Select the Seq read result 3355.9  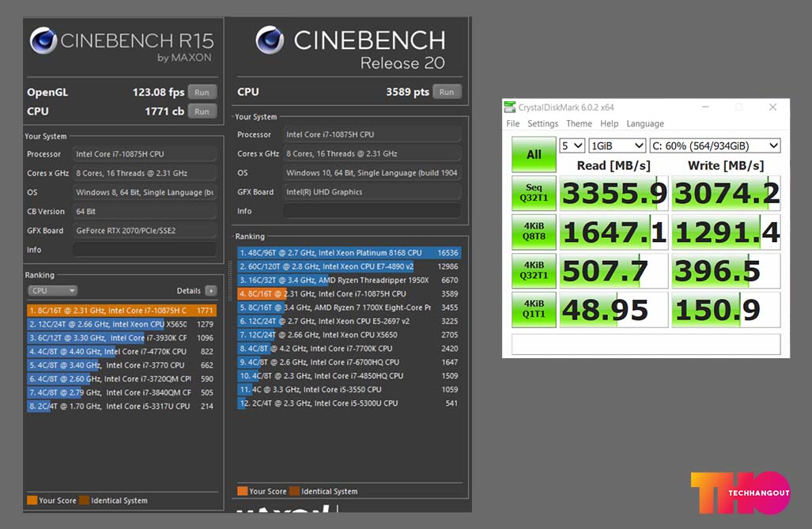coord(614,193)
